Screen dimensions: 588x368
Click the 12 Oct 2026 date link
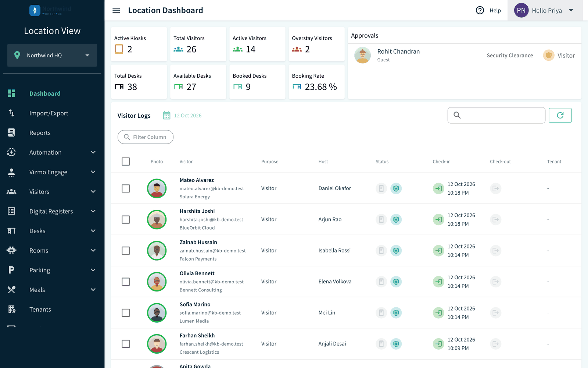[188, 116]
